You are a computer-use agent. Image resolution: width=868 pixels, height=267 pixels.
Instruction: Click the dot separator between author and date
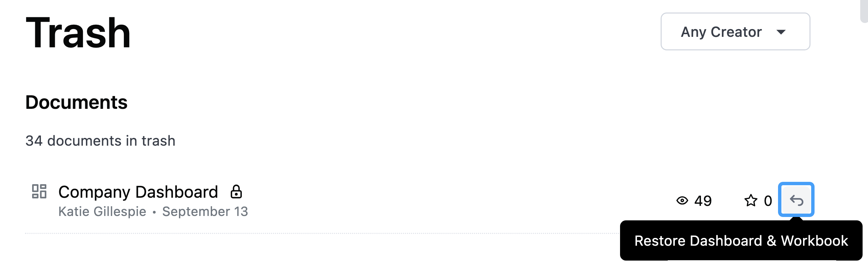(154, 212)
